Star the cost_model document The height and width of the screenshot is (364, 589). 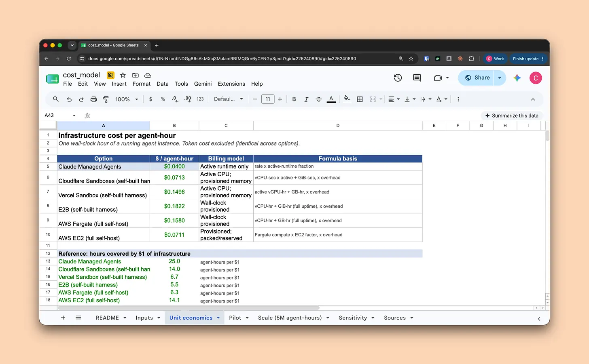click(123, 75)
